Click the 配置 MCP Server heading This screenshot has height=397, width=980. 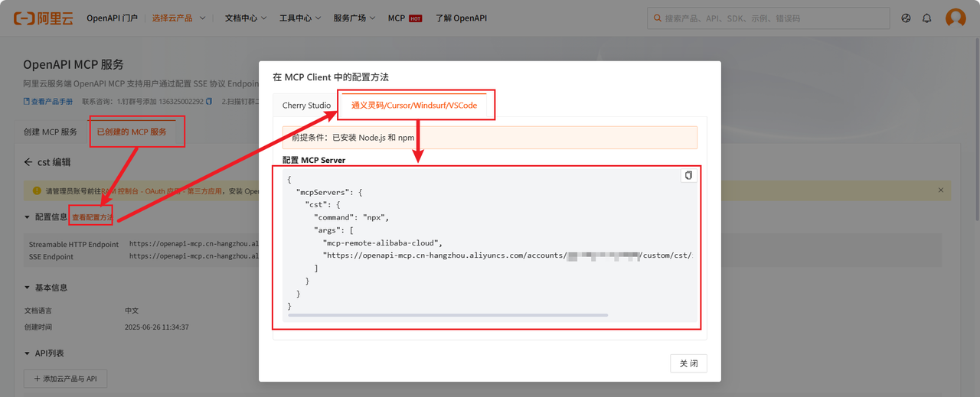[314, 161]
